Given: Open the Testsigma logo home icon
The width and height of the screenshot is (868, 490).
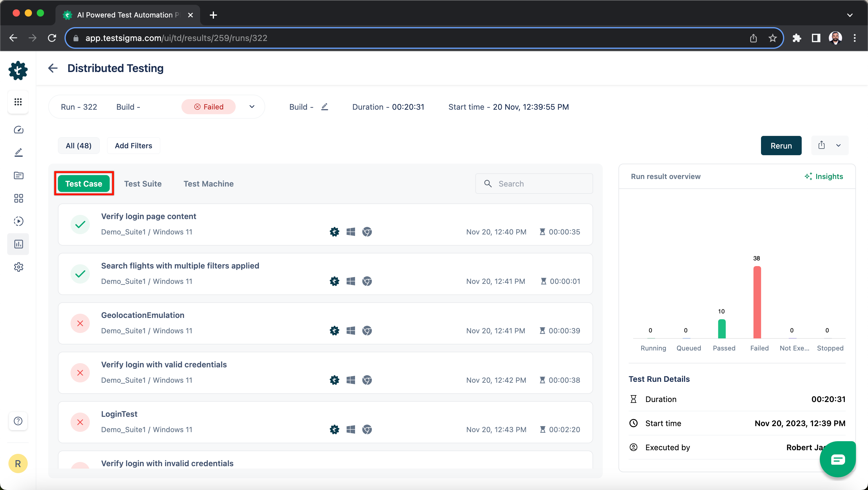Looking at the screenshot, I should [18, 71].
